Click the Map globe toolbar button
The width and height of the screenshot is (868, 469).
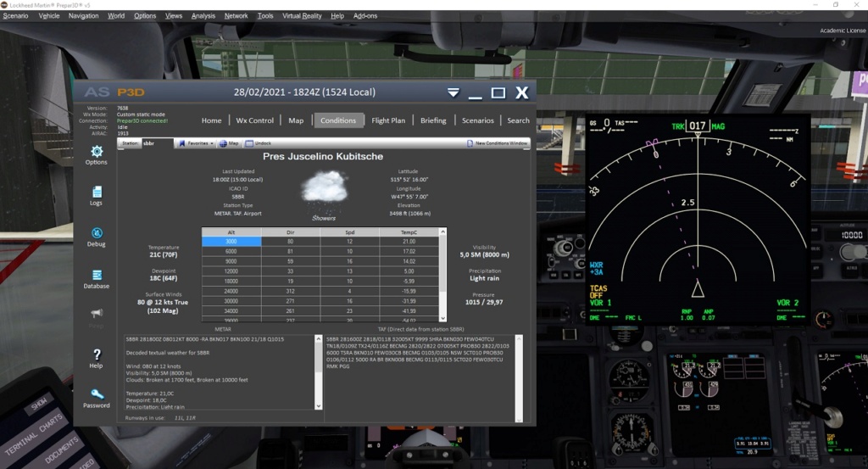pos(229,143)
